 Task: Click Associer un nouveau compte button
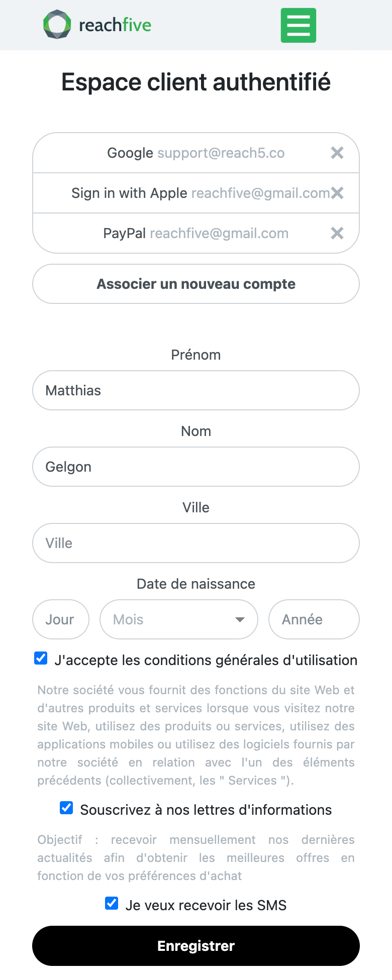(196, 284)
